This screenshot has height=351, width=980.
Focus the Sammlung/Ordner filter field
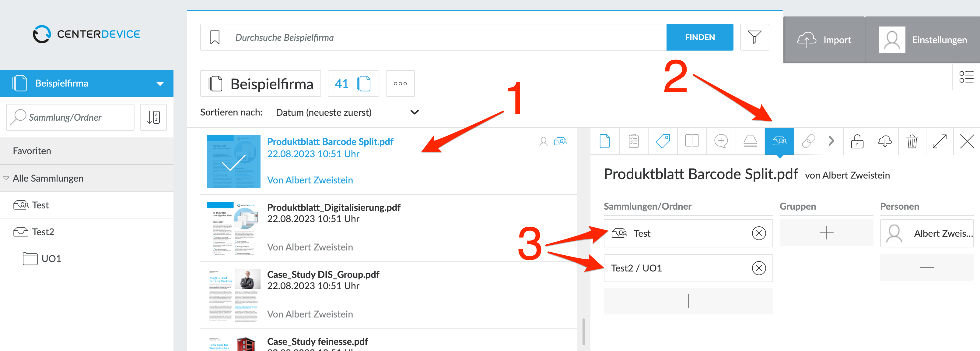(70, 117)
